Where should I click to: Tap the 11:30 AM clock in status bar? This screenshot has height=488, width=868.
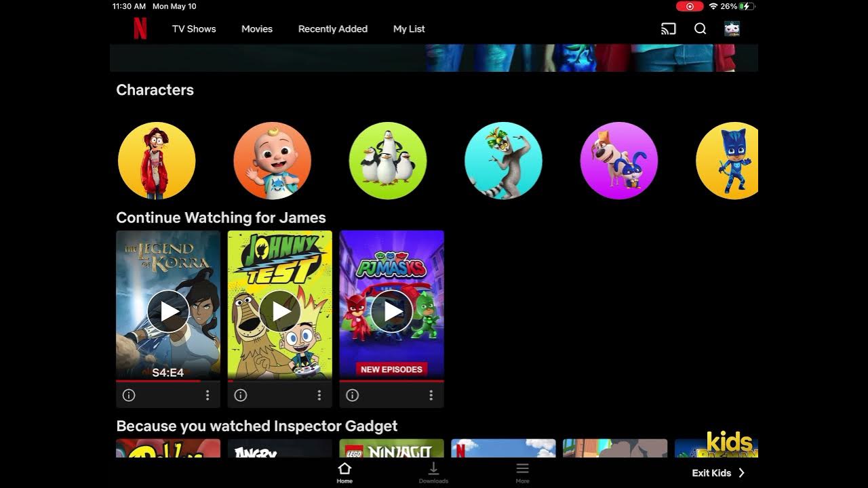(129, 6)
